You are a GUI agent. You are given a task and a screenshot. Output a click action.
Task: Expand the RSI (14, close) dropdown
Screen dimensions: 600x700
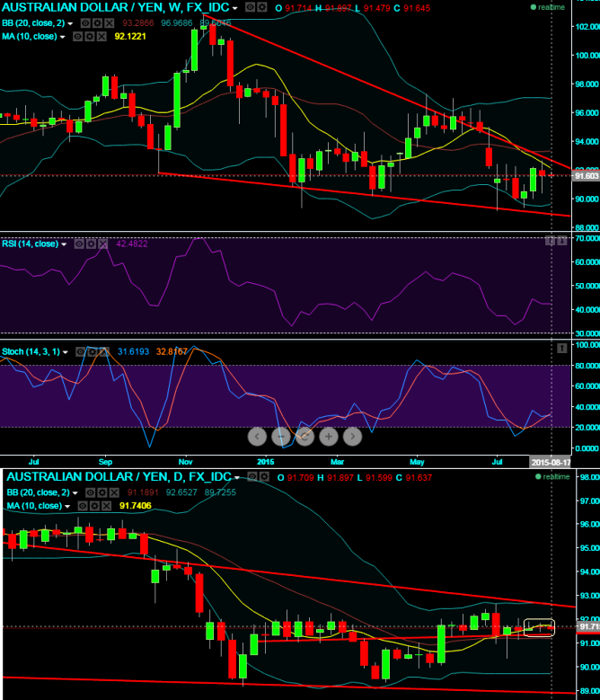[x=64, y=244]
